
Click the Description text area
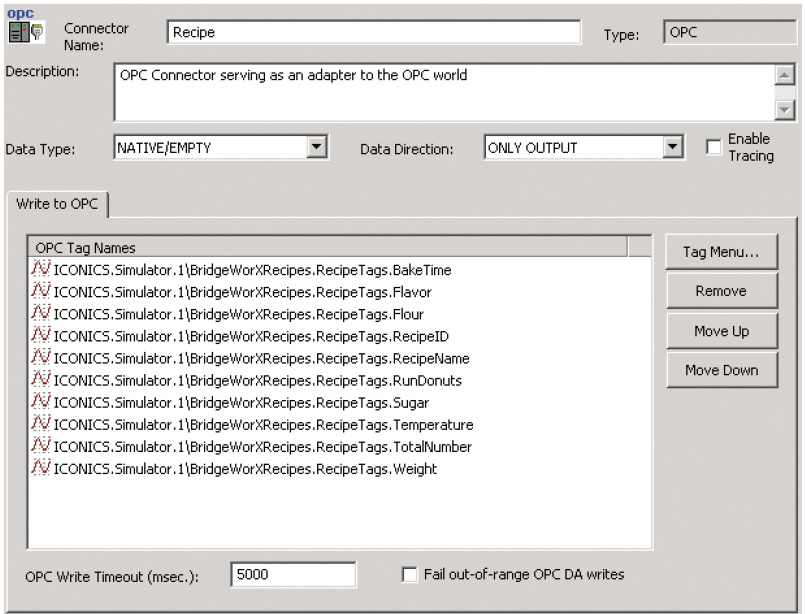click(x=444, y=92)
